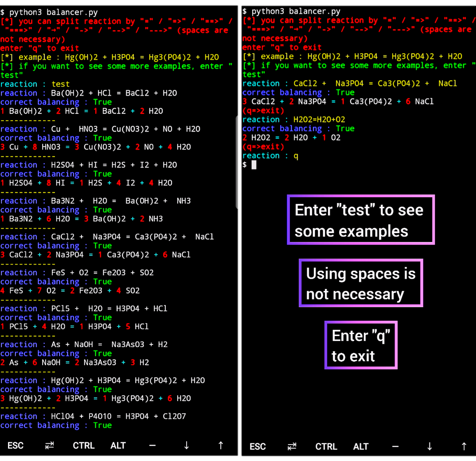Tap down arrow key in right terminal
476x461 pixels.
pyautogui.click(x=429, y=446)
